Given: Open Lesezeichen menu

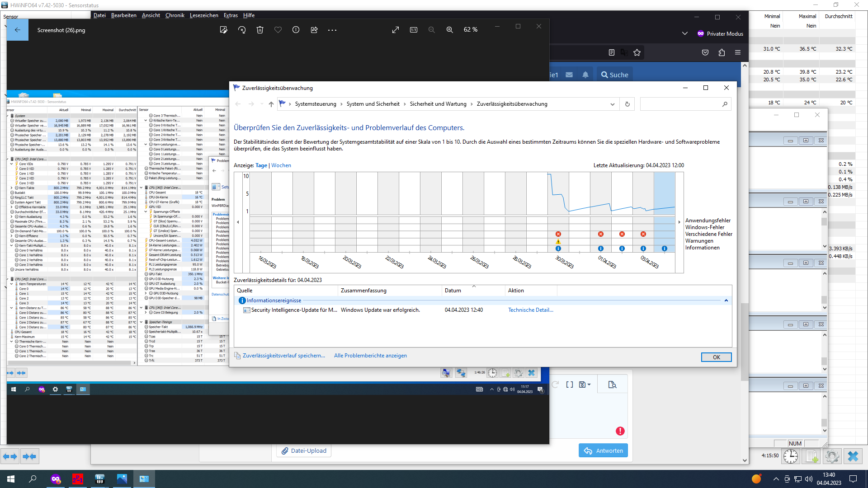Looking at the screenshot, I should tap(204, 15).
